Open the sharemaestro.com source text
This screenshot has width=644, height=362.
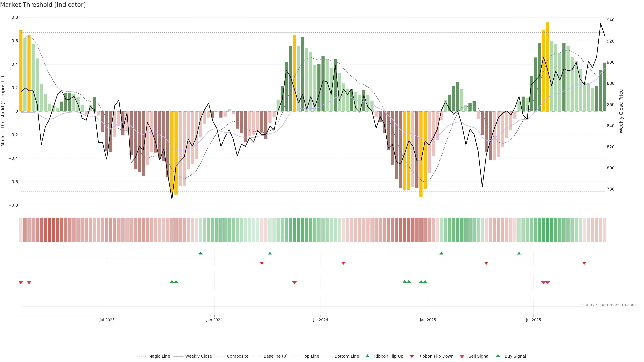tap(609, 305)
